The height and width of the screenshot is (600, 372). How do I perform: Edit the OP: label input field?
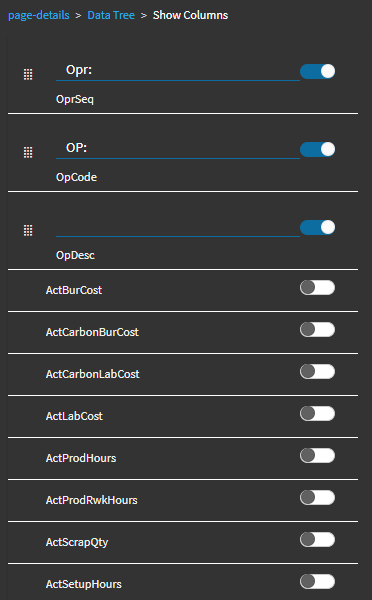pyautogui.click(x=178, y=149)
